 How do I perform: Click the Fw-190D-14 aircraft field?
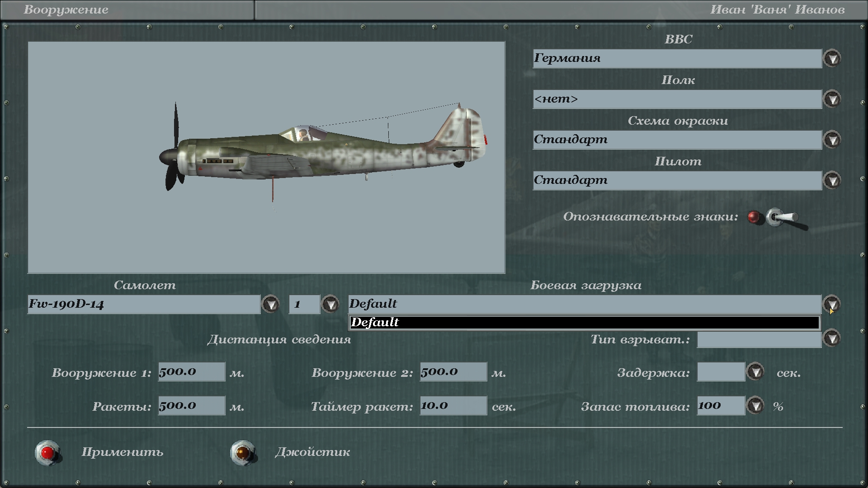coord(144,305)
